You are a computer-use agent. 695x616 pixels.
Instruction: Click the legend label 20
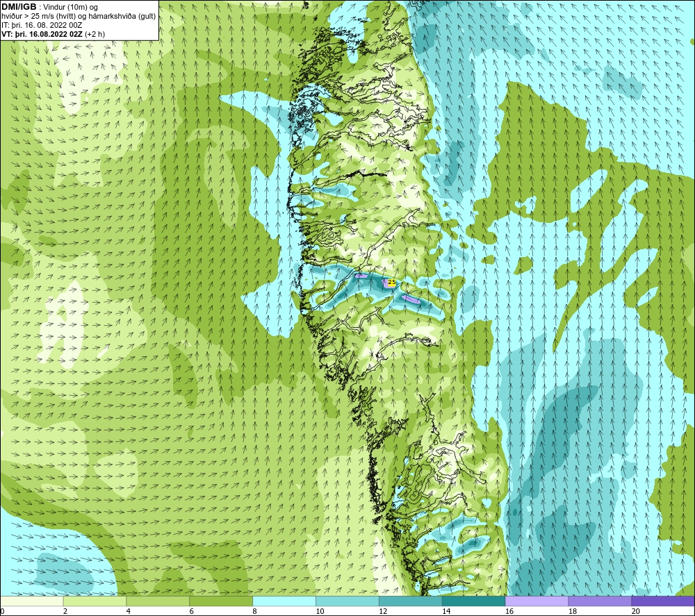coord(636,612)
